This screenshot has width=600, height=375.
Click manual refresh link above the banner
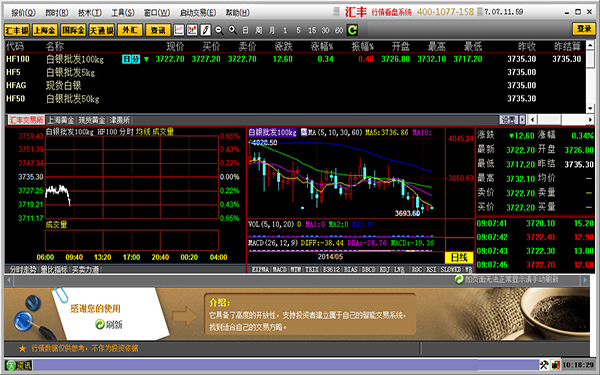pos(507,280)
